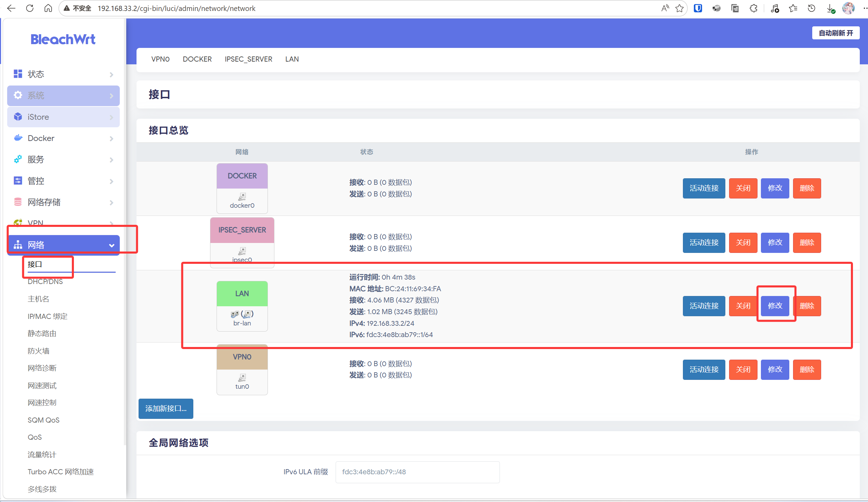Click the browser refresh icon
The image size is (868, 502).
30,8
